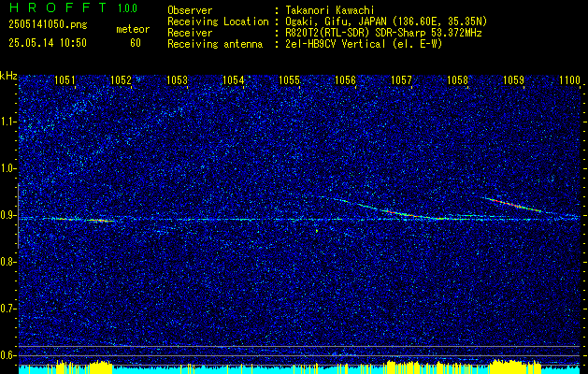This screenshot has width=588, height=374.
Task: Click the meteor count value 60
Action: tap(136, 43)
